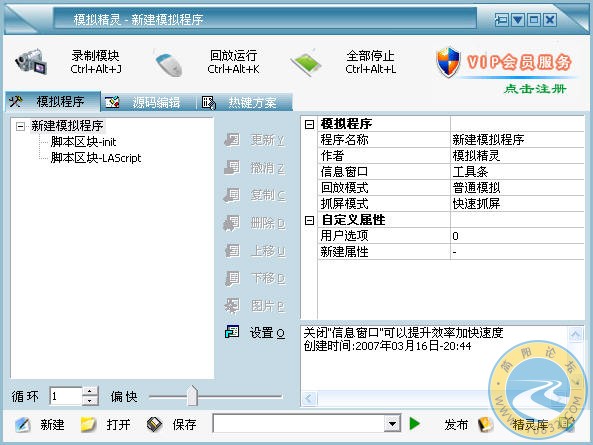Click the camcorder icon for 录制模块

pos(31,62)
